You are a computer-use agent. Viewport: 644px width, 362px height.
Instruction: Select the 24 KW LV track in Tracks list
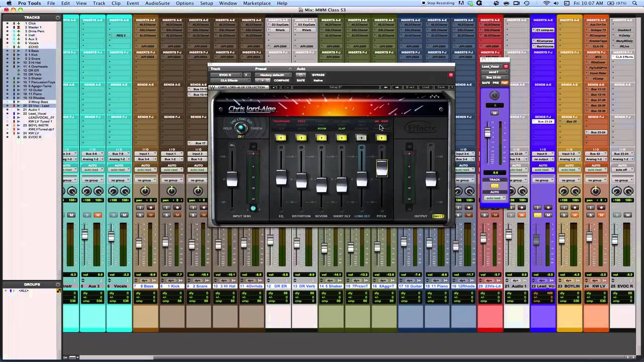point(34,133)
